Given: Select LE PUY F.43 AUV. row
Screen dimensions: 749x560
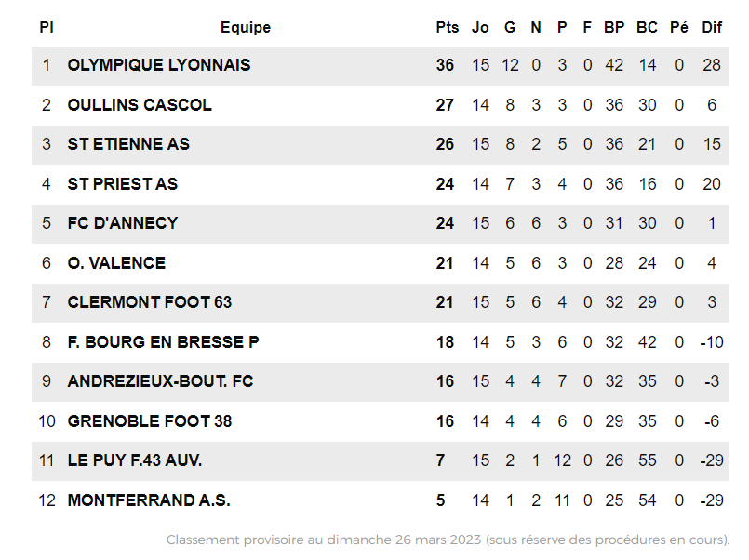Looking at the screenshot, I should 135,460.
